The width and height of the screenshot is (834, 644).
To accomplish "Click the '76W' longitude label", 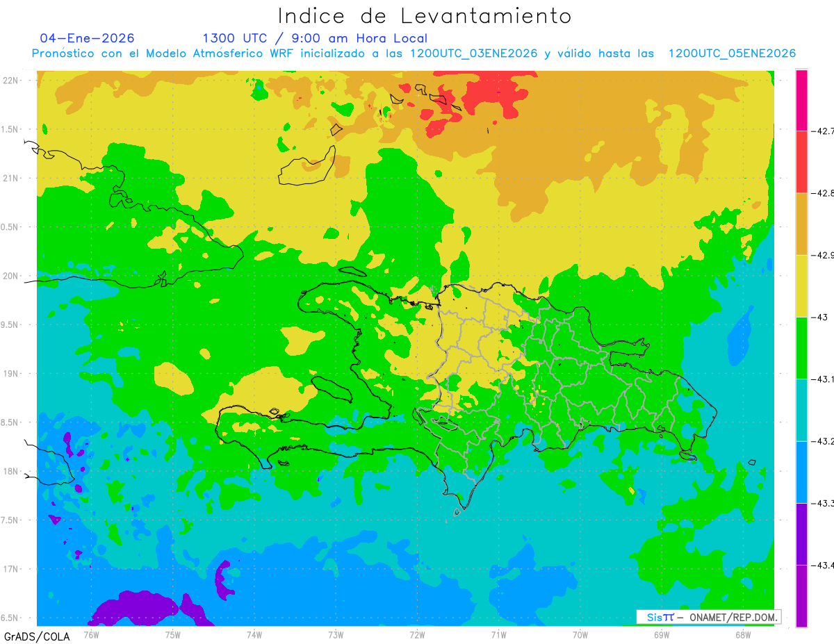I will (x=91, y=635).
